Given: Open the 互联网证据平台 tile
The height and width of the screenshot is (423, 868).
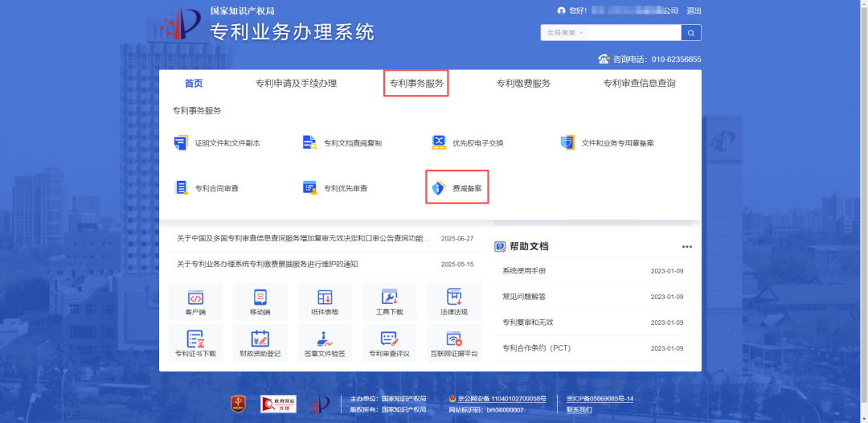Looking at the screenshot, I should 454,343.
